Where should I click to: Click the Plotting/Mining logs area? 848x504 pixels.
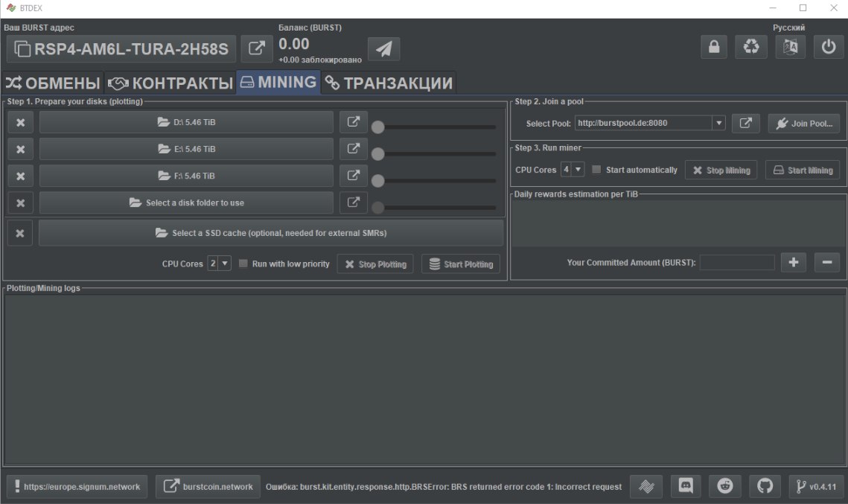(424, 380)
